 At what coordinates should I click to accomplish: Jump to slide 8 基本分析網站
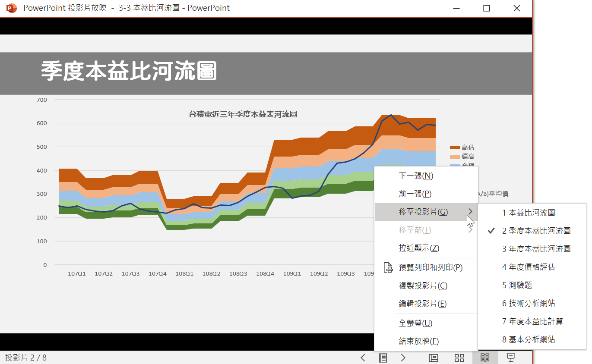pos(532,339)
